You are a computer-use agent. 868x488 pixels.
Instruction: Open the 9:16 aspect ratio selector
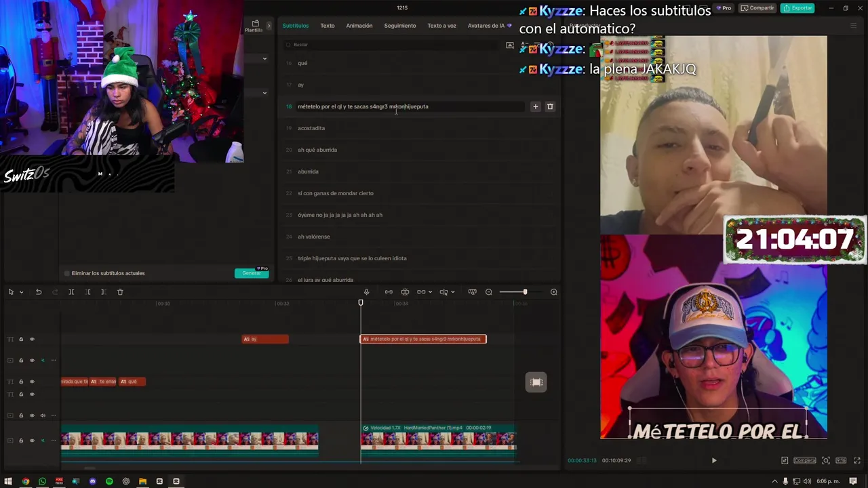(x=842, y=460)
